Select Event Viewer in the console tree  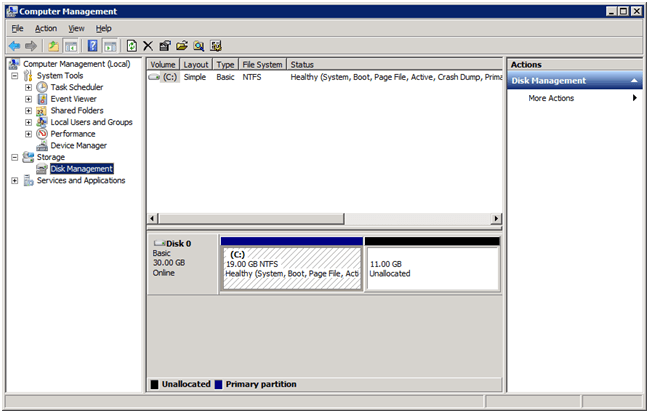[73, 99]
